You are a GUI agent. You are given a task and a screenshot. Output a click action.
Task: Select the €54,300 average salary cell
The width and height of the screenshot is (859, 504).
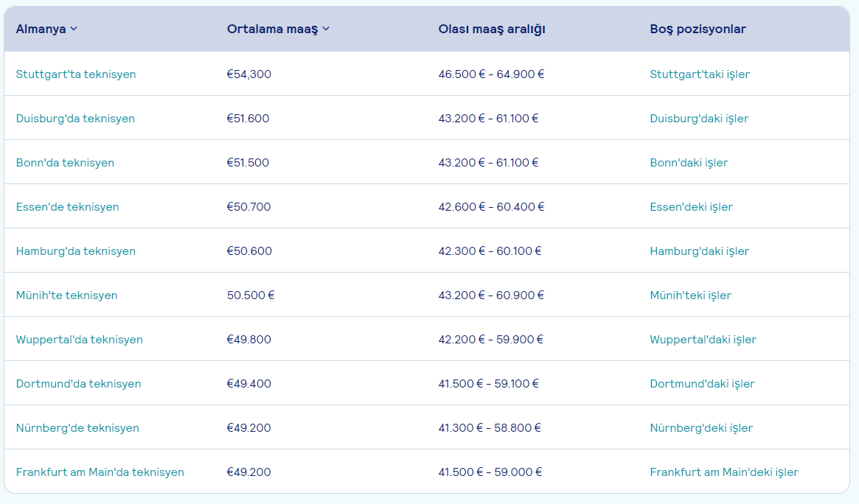[248, 74]
